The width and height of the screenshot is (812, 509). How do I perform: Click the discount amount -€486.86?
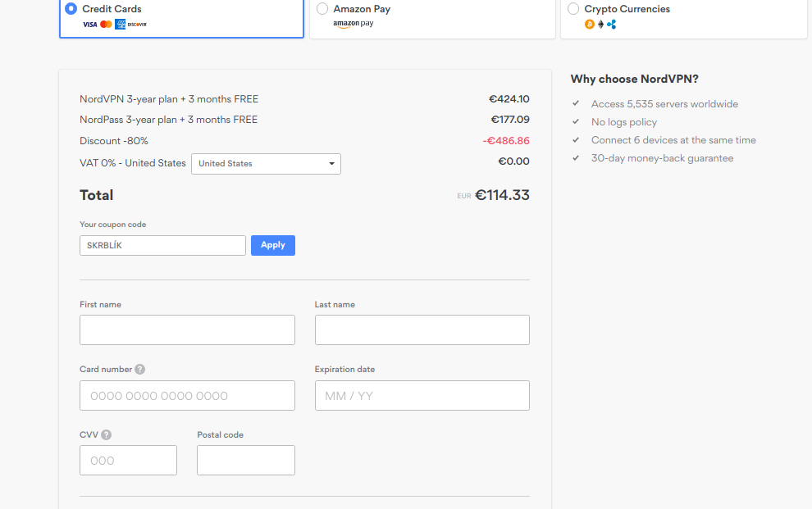(506, 141)
